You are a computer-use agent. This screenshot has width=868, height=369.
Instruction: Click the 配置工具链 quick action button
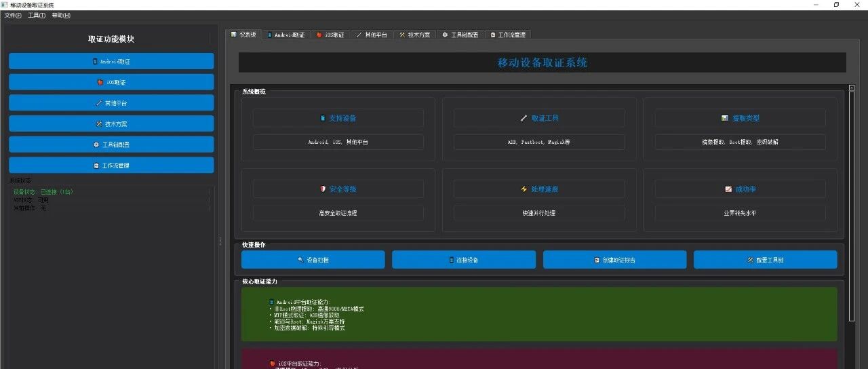click(765, 260)
